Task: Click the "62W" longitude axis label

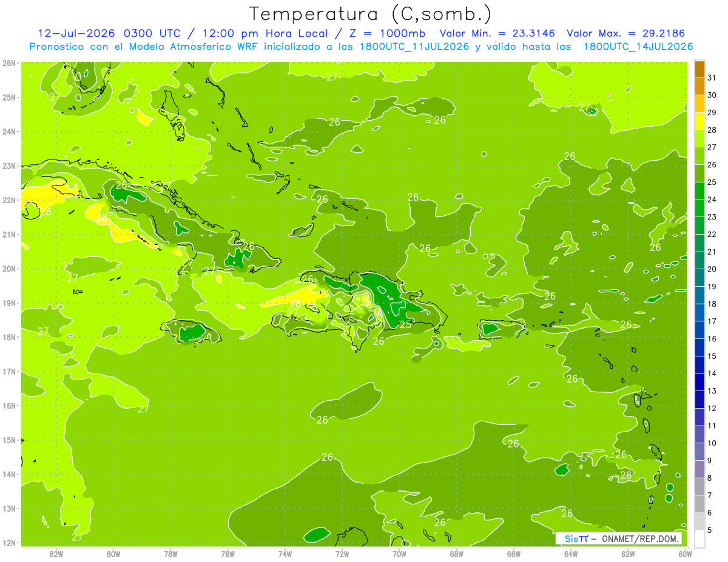Action: tap(628, 553)
